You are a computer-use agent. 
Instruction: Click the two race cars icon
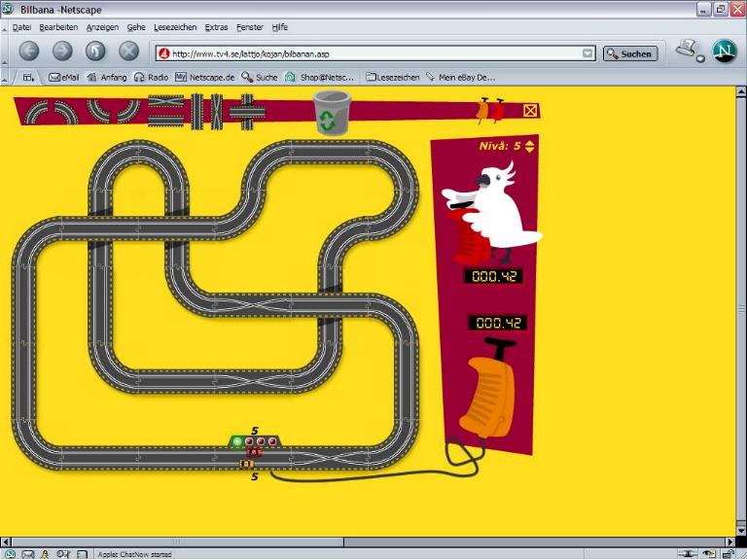pyautogui.click(x=490, y=112)
